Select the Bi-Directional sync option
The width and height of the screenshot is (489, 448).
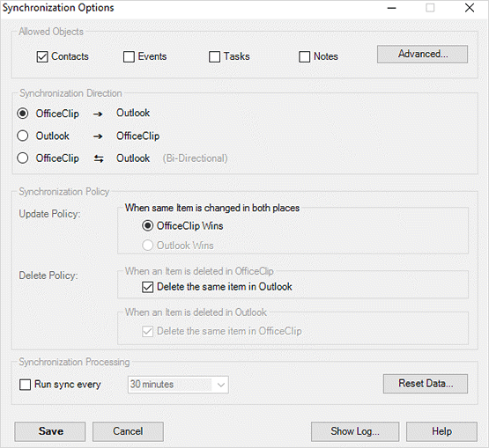click(x=22, y=158)
